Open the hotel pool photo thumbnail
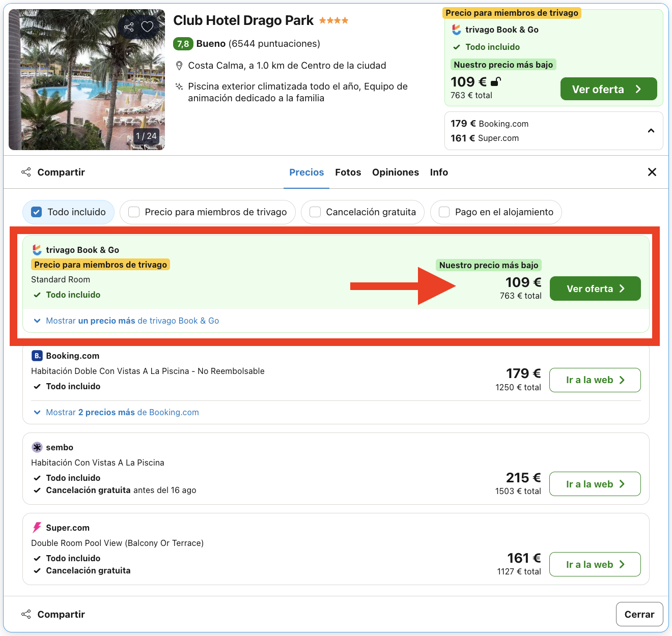Screen dimensions: 672x636 pyautogui.click(x=87, y=79)
